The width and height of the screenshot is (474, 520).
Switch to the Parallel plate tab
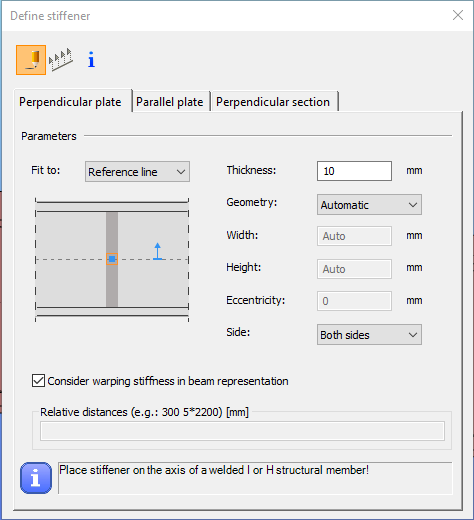click(170, 102)
